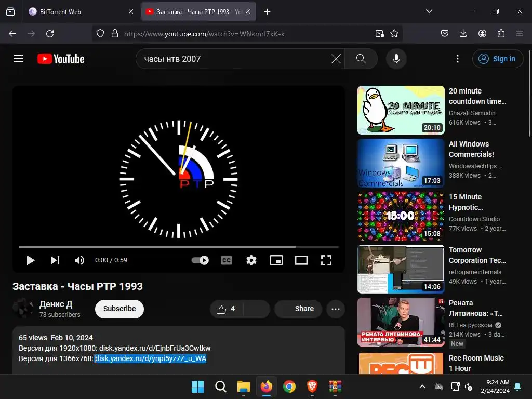Close the BitTorrent Web tab
This screenshot has height=399, width=532.
130,11
